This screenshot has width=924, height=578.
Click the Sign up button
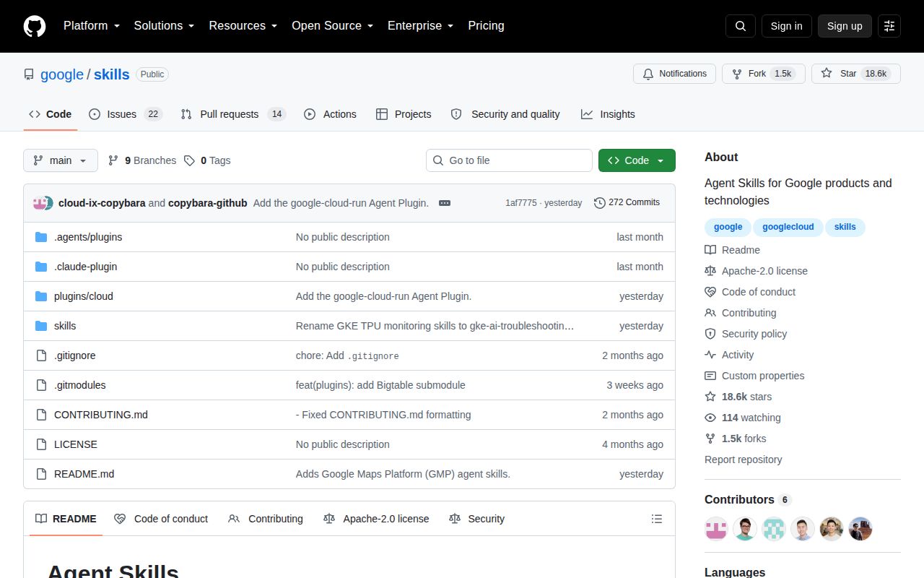click(845, 26)
